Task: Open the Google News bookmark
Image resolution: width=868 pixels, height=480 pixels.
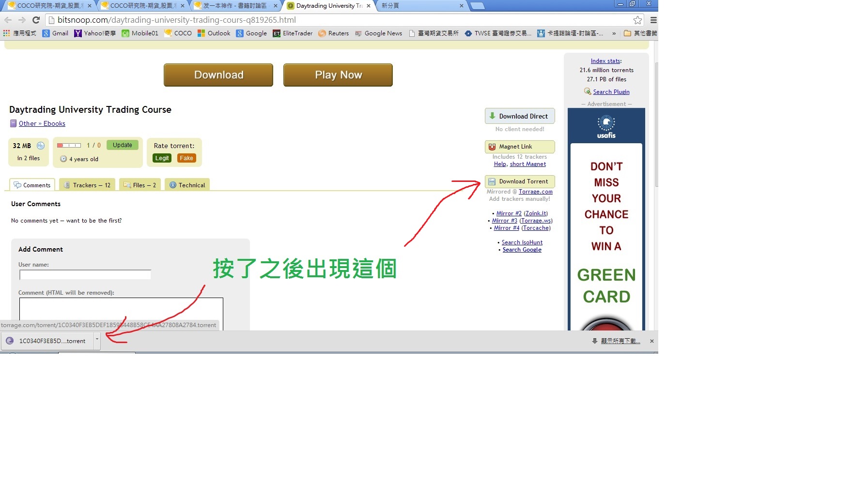Action: coord(378,33)
